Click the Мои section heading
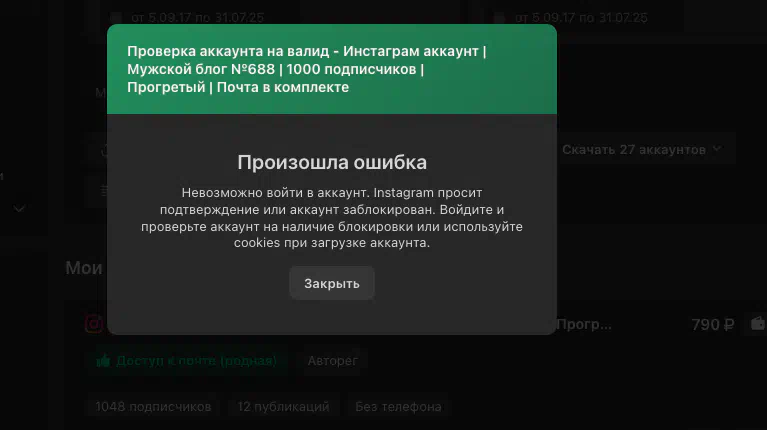767x430 pixels. tap(84, 268)
